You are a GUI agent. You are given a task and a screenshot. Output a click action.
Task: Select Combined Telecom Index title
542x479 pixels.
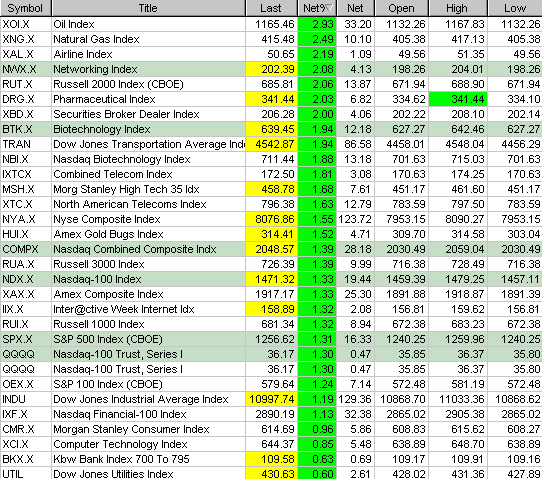tap(113, 174)
